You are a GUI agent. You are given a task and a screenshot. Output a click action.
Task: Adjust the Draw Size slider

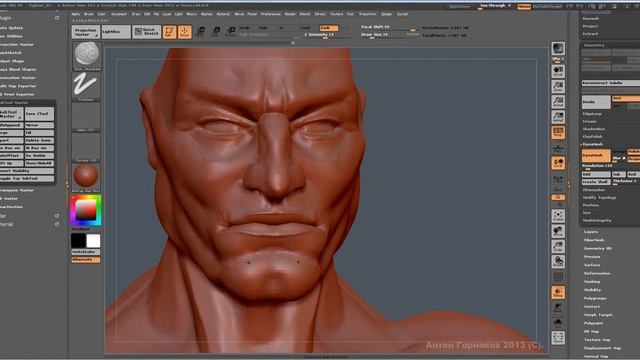coord(389,35)
